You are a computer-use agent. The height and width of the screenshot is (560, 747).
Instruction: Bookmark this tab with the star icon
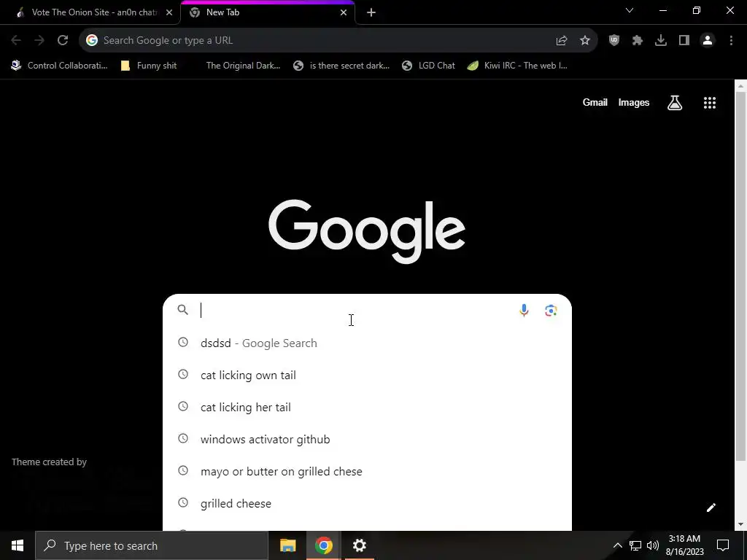click(585, 41)
